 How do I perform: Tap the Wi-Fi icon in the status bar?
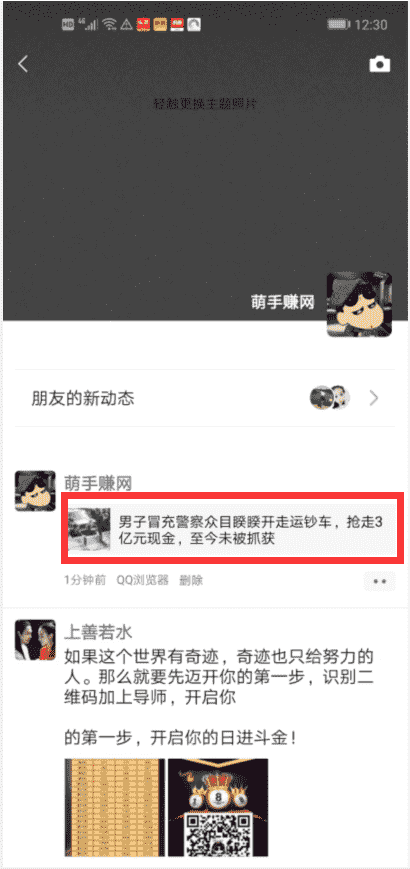[109, 24]
